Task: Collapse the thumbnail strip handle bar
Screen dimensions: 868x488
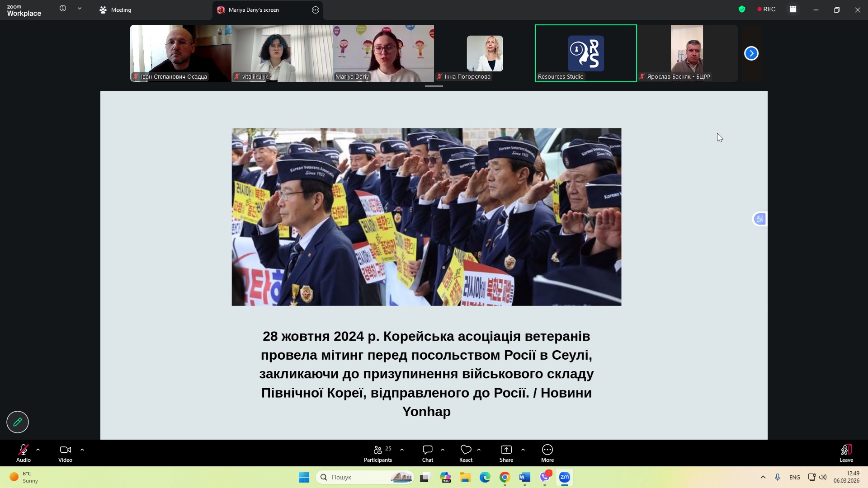Action: tap(434, 86)
